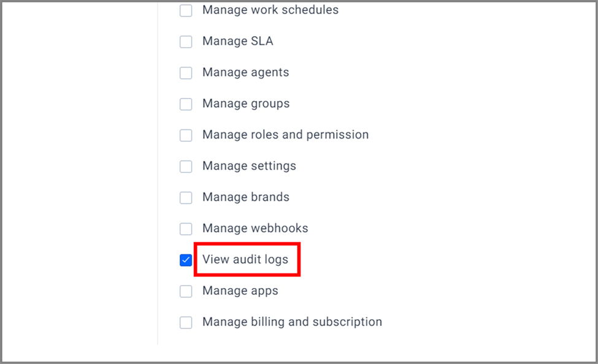Click the 'Manage SLA' label text
This screenshot has width=598, height=364.
(x=237, y=41)
